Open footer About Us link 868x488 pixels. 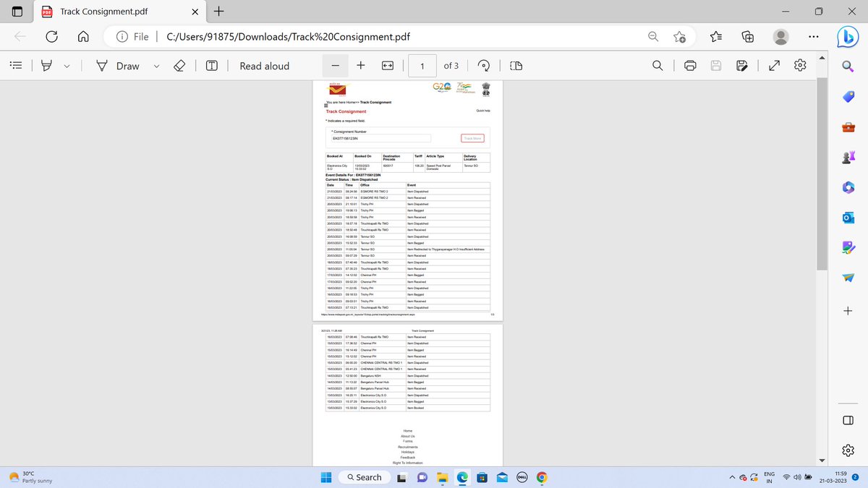[408, 436]
